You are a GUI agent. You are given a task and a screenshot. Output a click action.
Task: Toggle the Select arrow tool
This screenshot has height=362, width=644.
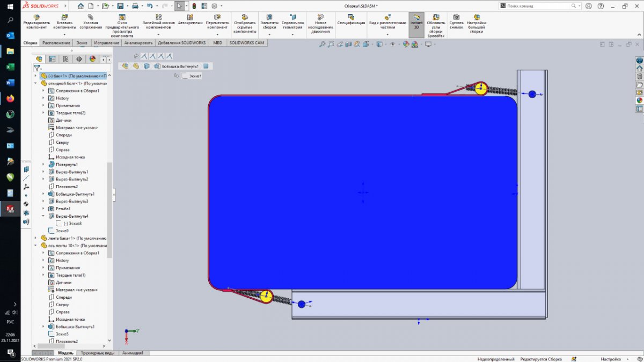179,6
